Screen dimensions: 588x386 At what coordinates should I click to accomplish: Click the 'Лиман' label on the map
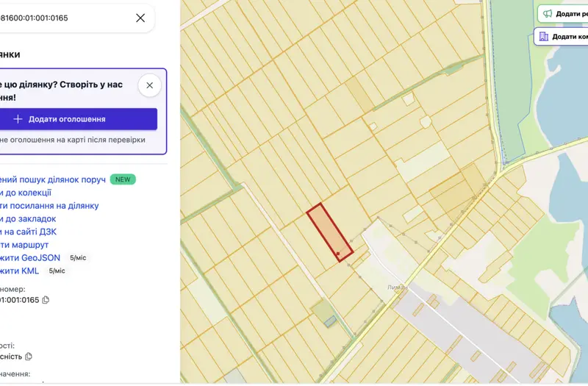(397, 287)
